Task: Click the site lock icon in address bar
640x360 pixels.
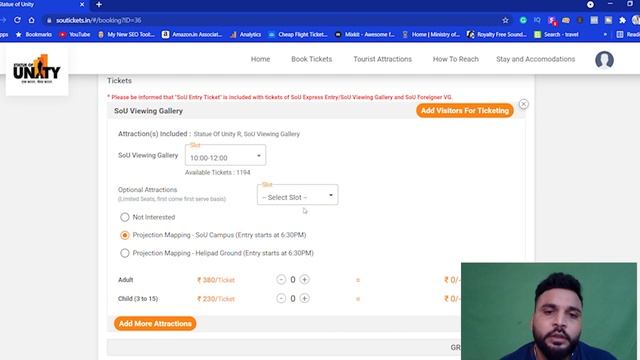Action: [x=49, y=20]
